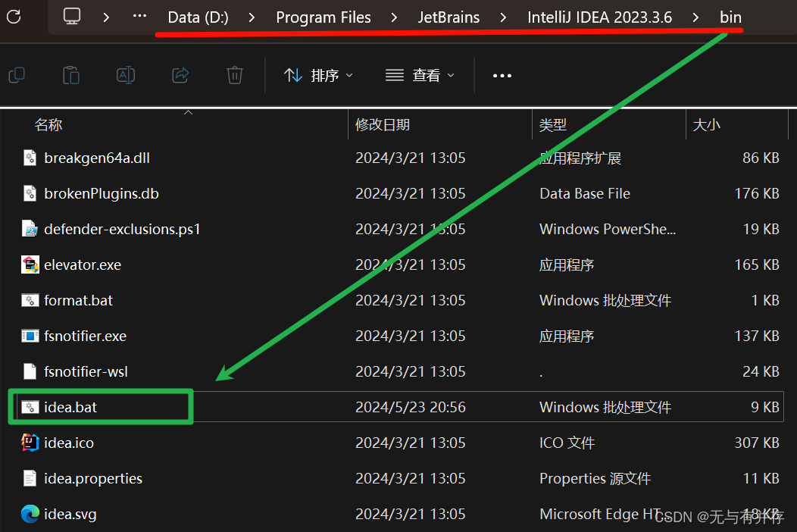Navigate to JetBrains in breadcrumb
The image size is (797, 532).
449,17
